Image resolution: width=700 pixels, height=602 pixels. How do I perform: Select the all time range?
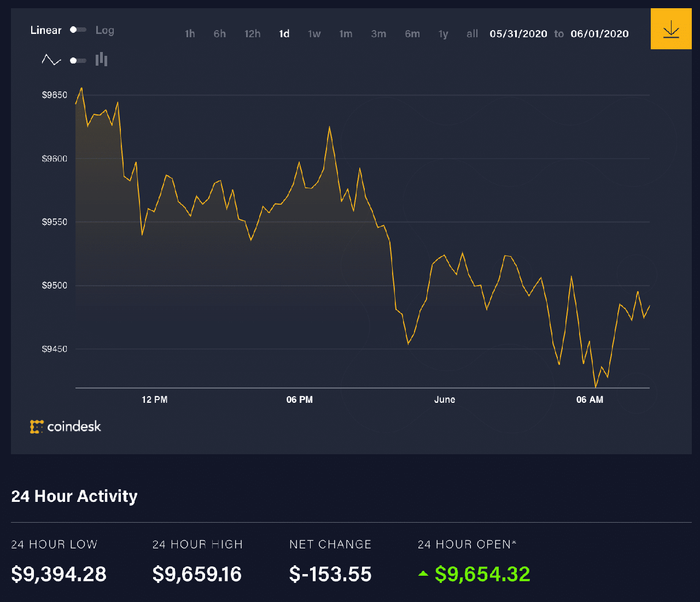[x=472, y=34]
